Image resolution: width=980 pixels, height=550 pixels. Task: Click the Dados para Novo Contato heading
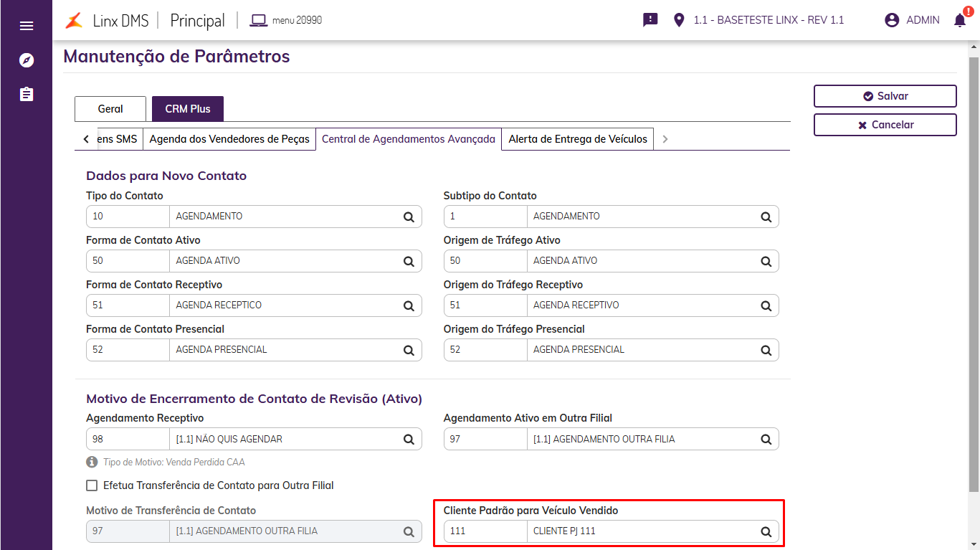(166, 176)
